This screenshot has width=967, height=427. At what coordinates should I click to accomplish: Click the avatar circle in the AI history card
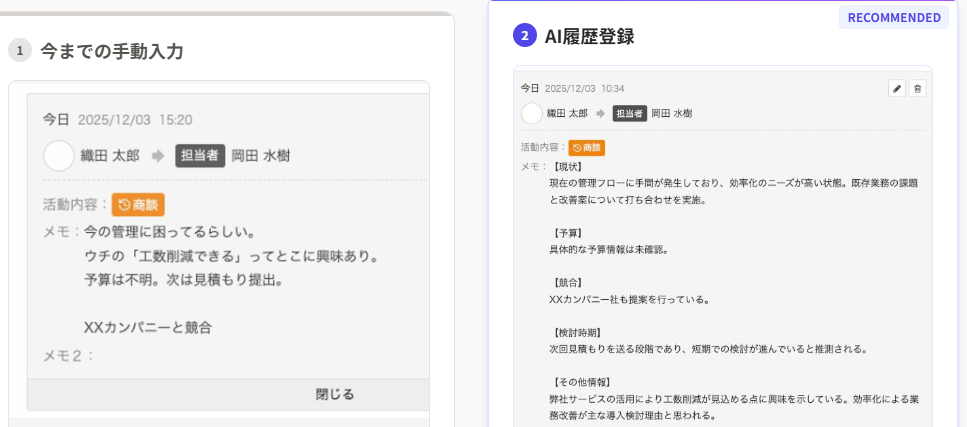pyautogui.click(x=531, y=113)
